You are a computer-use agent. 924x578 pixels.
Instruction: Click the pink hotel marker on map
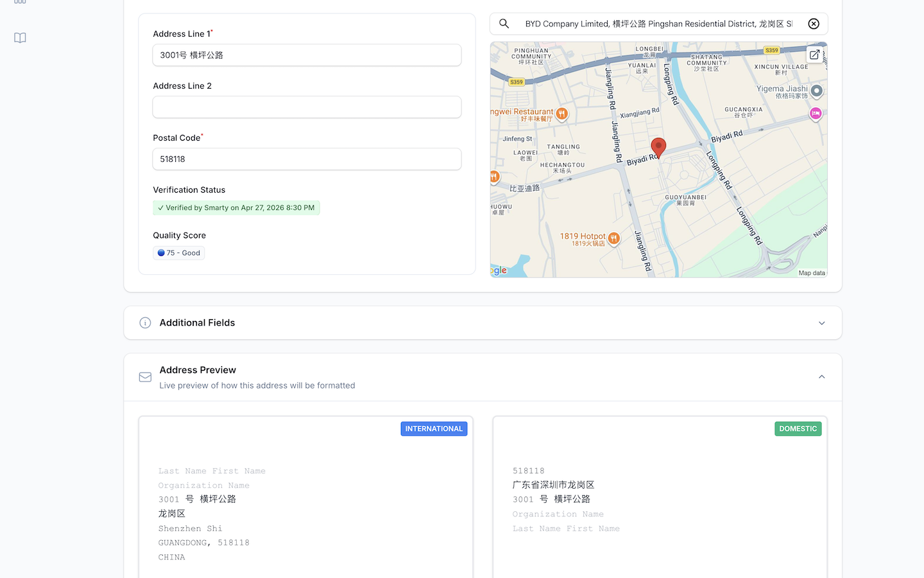[x=816, y=114]
